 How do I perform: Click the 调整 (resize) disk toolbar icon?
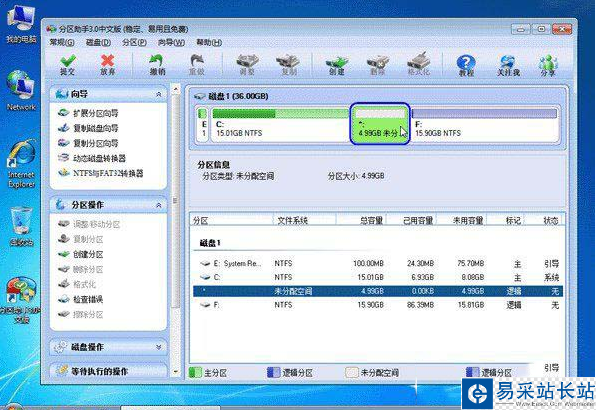[x=247, y=64]
